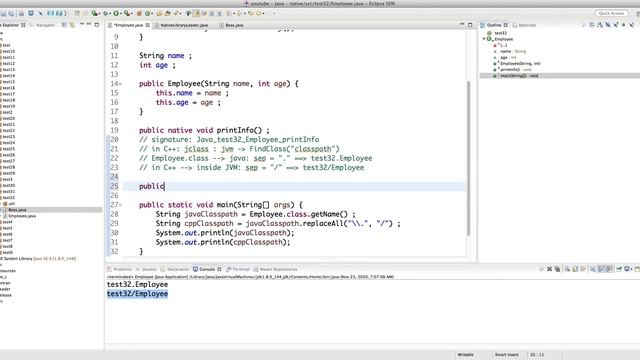Screen dimensions: 640x360
Task: Toggle Hide Non-Public Members in Outline toolbar
Action: (624, 25)
